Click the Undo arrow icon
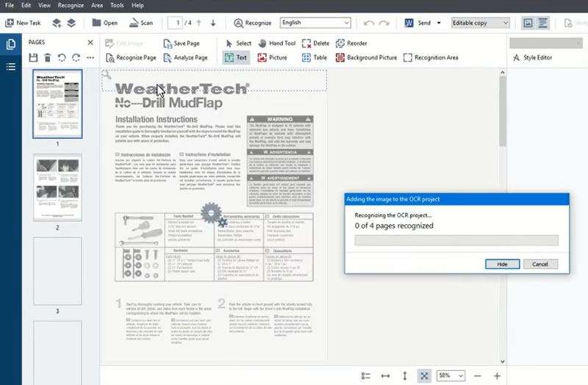Image resolution: width=588 pixels, height=385 pixels. pyautogui.click(x=369, y=23)
